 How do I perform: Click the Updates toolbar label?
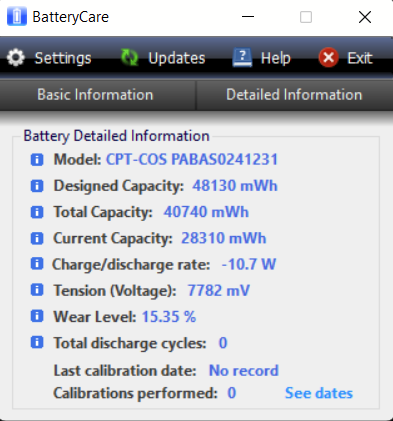[177, 58]
